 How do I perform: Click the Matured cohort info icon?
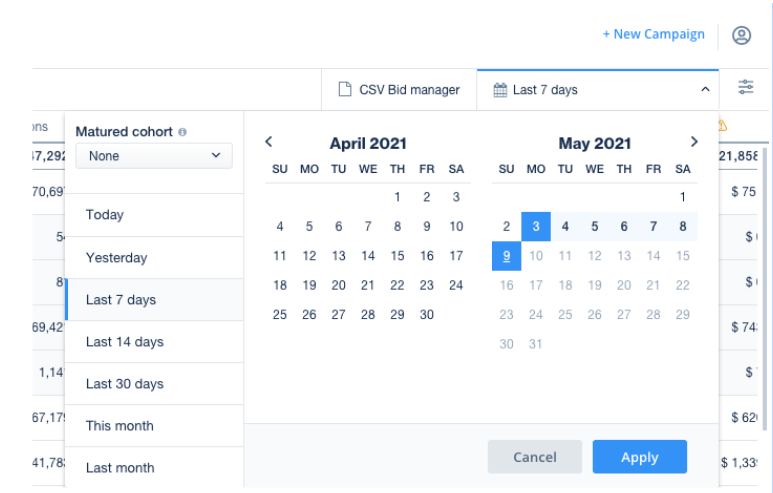tap(182, 132)
